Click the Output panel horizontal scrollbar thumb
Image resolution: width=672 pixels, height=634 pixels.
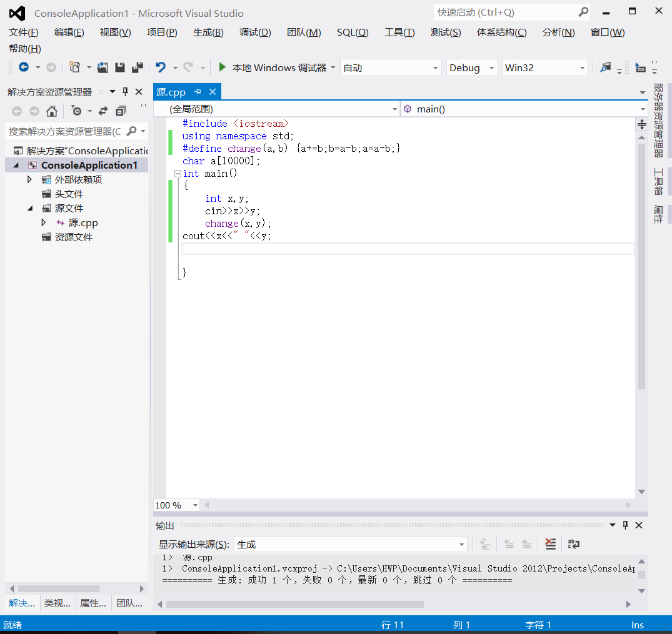tap(295, 604)
